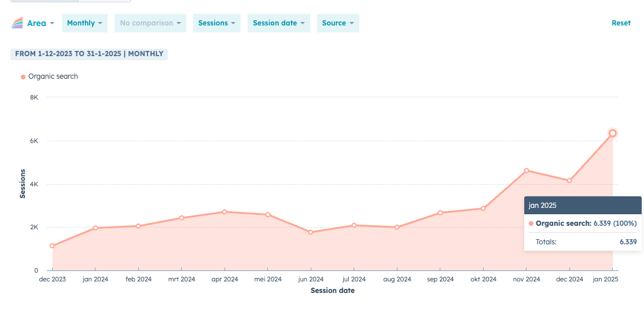Click the 6K y-axis label
The width and height of the screenshot is (644, 315).
pyautogui.click(x=34, y=141)
